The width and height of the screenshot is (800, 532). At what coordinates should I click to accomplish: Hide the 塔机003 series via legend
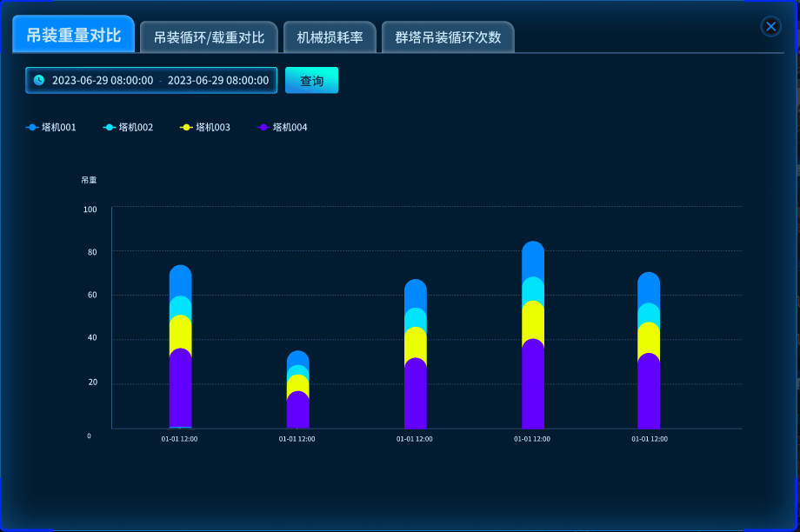[205, 127]
